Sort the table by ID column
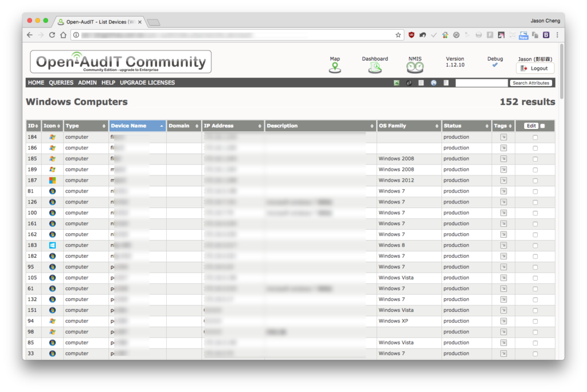The image size is (587, 392). (33, 126)
